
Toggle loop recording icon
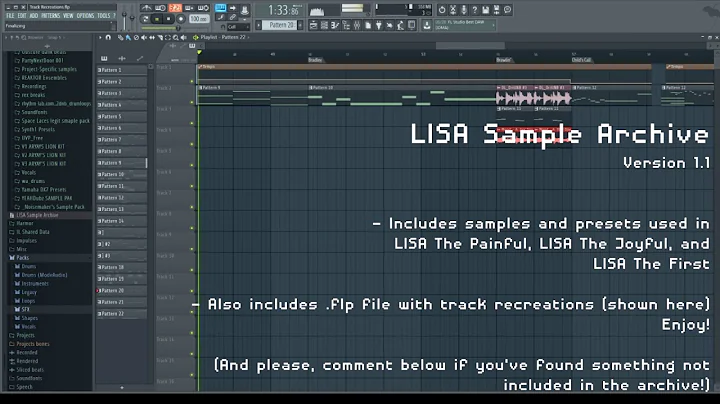[203, 8]
